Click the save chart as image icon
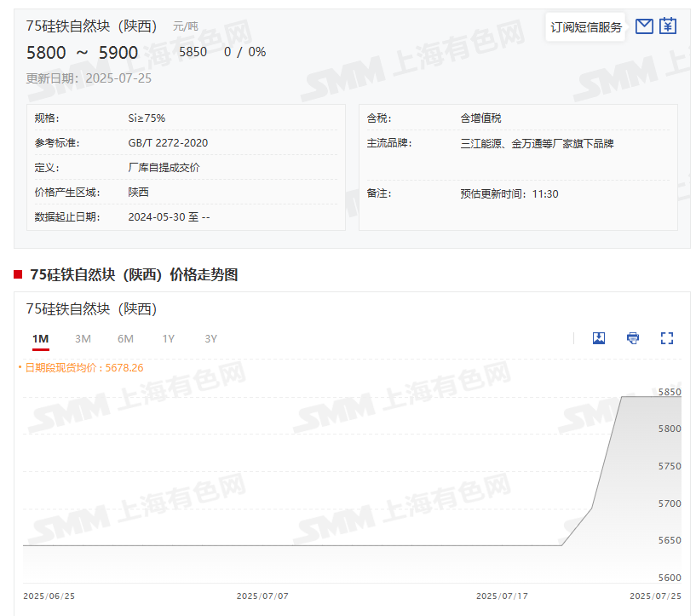Image resolution: width=696 pixels, height=616 pixels. [599, 338]
